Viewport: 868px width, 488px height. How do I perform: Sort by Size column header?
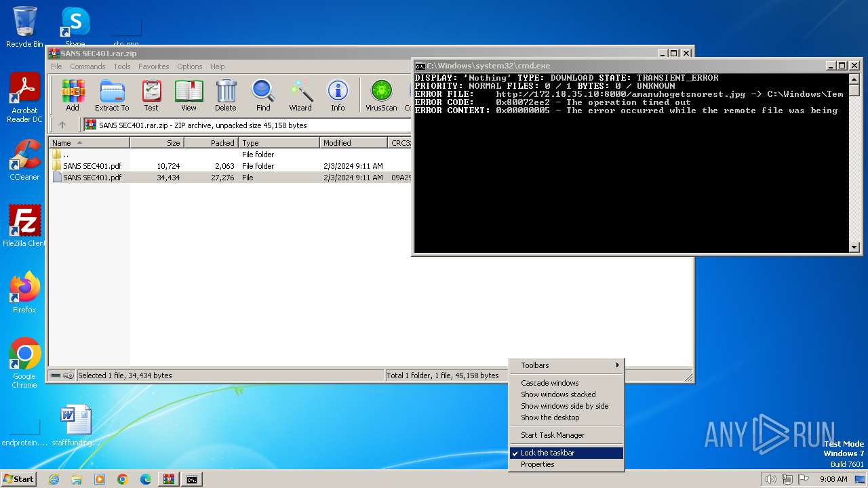pyautogui.click(x=157, y=143)
